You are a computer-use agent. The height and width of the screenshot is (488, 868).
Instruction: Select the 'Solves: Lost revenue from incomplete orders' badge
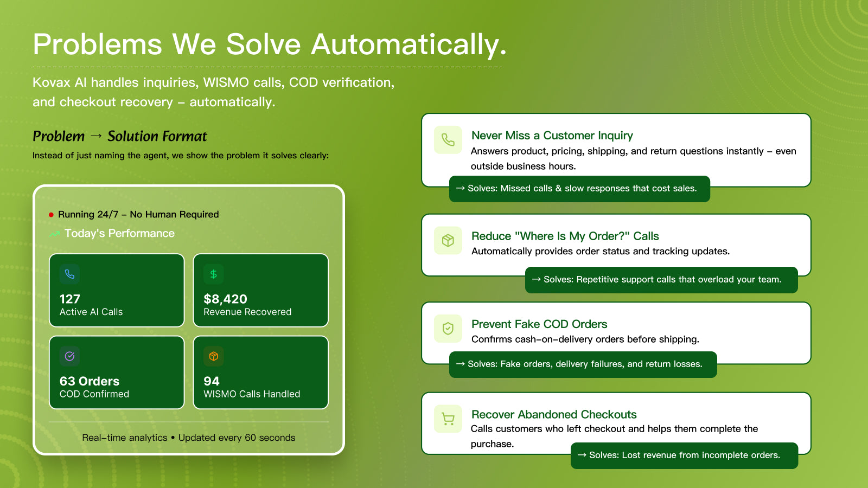tap(684, 455)
